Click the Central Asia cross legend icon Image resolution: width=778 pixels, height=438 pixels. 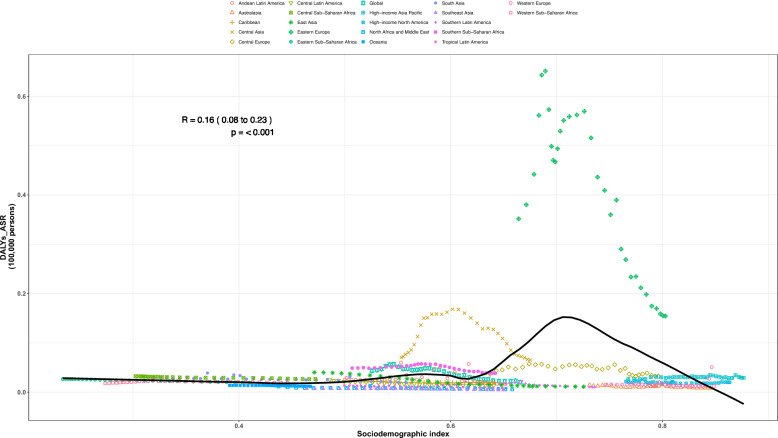231,33
